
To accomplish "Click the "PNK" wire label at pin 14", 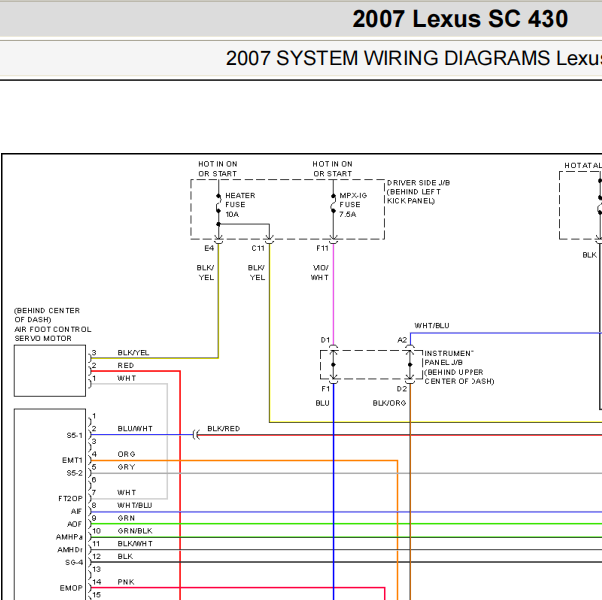I will coord(126,582).
